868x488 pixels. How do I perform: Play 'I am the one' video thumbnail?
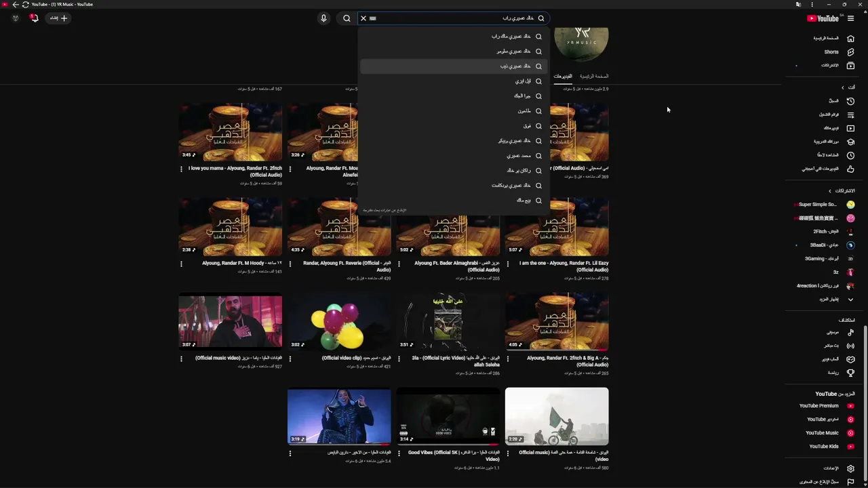(x=557, y=227)
